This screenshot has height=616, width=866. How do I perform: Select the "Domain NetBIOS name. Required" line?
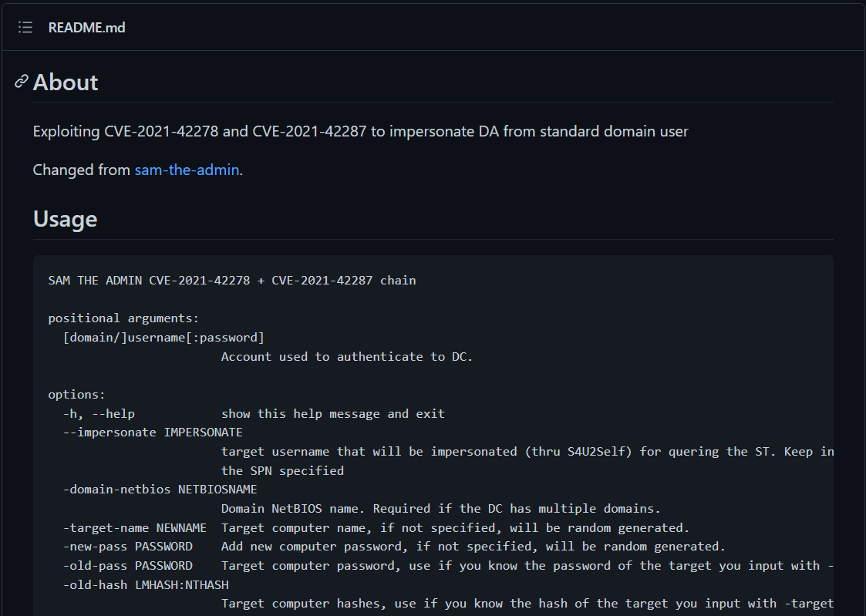[x=441, y=508]
